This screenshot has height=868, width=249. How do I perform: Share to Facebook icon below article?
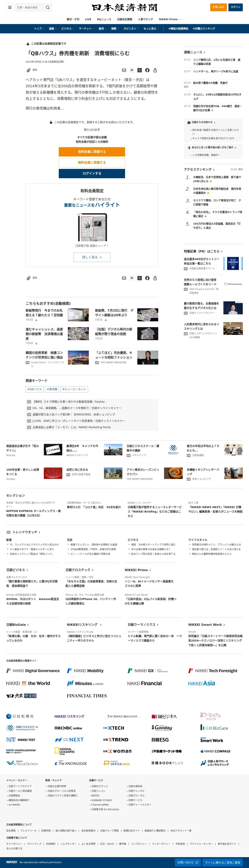[147, 278]
